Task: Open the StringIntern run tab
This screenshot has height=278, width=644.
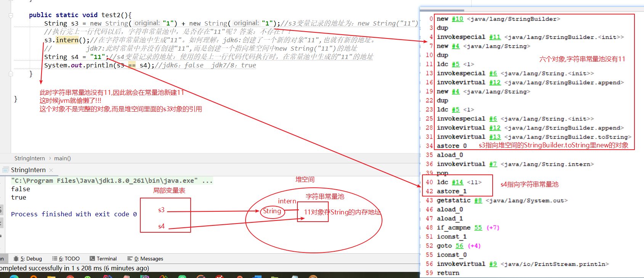Action: pos(28,170)
